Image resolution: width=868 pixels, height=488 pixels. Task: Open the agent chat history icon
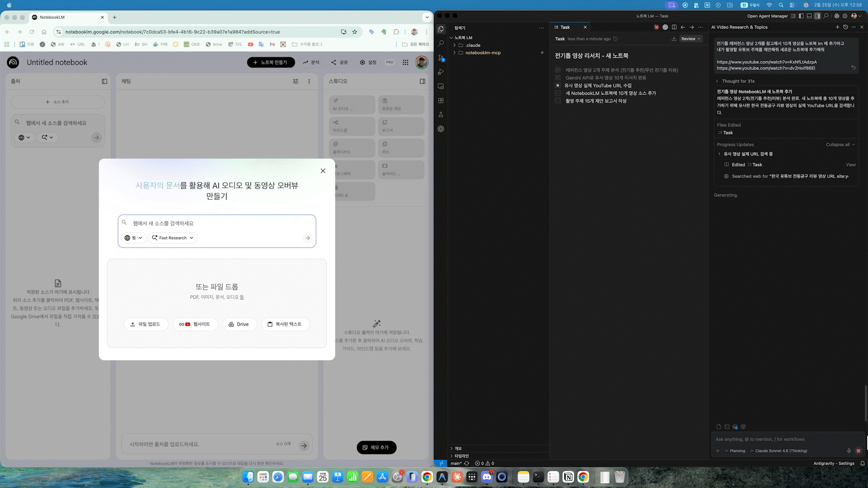[x=845, y=27]
